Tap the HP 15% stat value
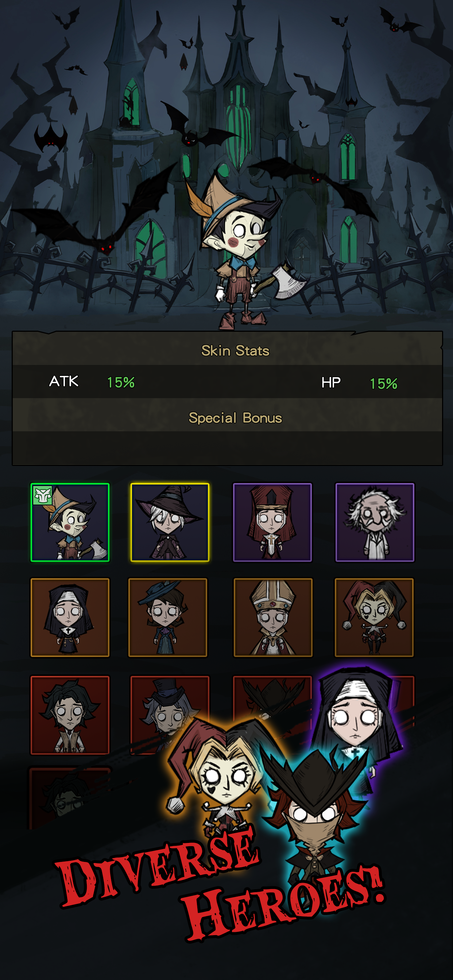The height and width of the screenshot is (980, 453). click(383, 383)
